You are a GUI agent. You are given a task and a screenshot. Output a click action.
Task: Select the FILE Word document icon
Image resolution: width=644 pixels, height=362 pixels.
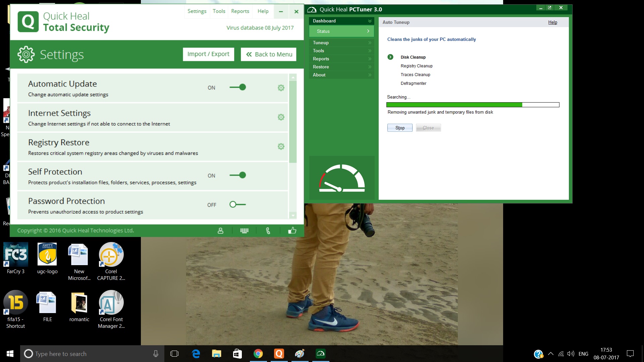pos(47,307)
